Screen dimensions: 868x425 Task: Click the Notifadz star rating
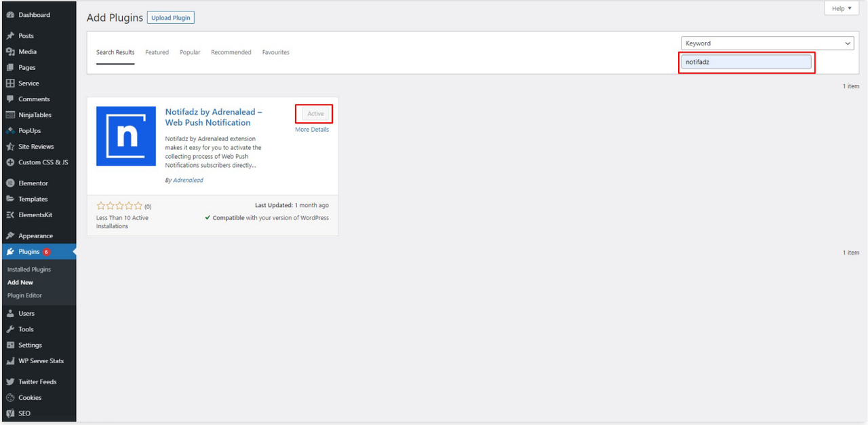click(120, 206)
